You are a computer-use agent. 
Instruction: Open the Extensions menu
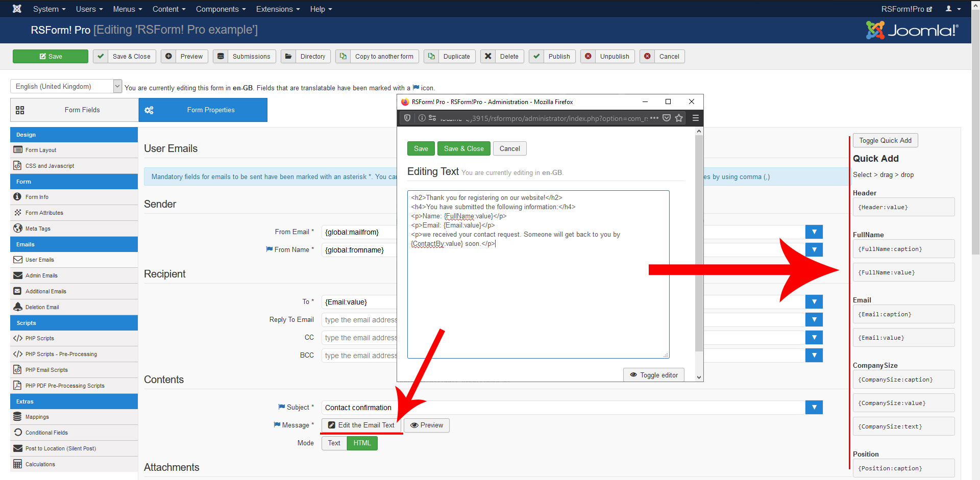278,9
